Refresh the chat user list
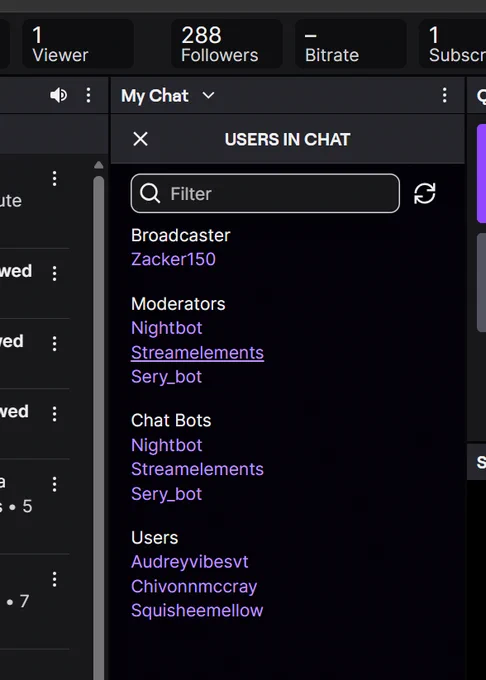The image size is (486, 680). coord(424,193)
